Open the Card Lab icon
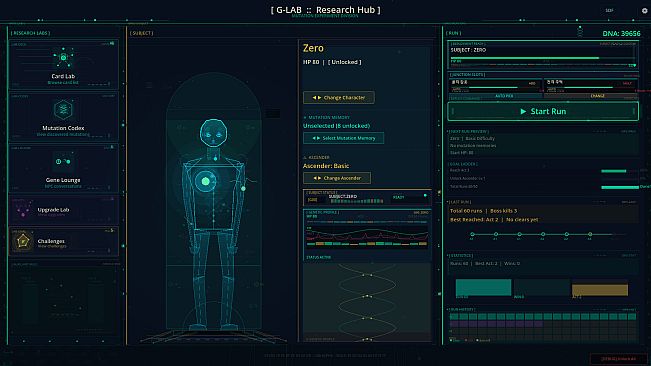The image size is (651, 366). click(63, 58)
